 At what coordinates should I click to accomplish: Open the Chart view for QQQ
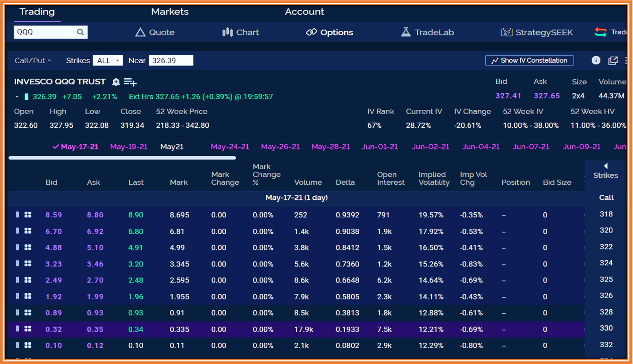(240, 32)
